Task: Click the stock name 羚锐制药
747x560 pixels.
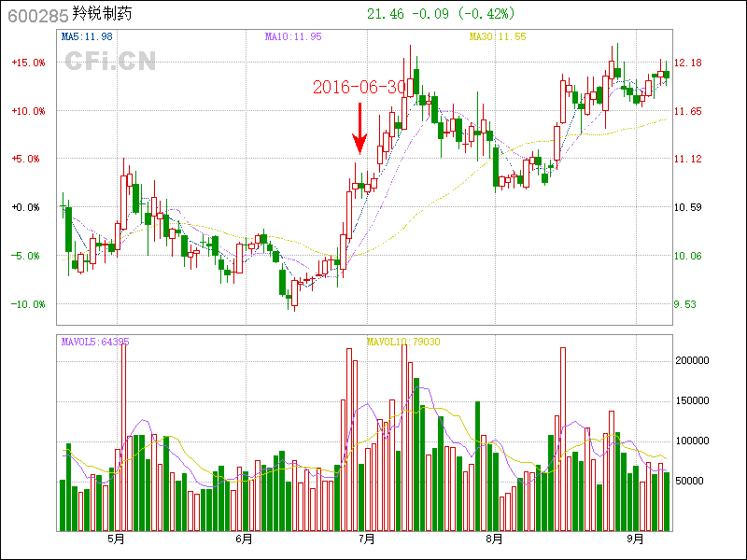Action: (x=99, y=15)
